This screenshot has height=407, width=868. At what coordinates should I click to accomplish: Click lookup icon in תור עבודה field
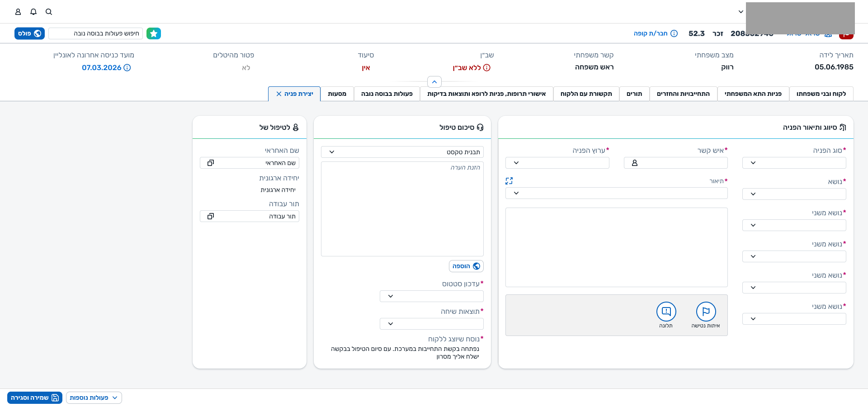point(210,216)
